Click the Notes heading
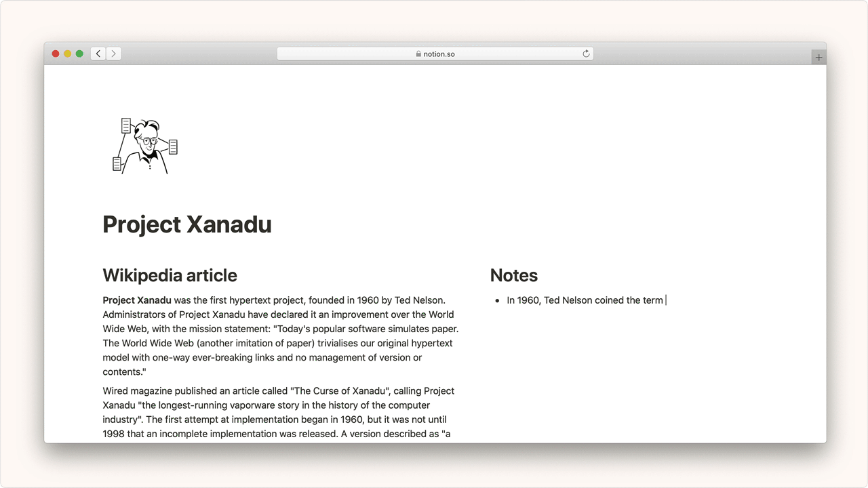The width and height of the screenshot is (868, 488). 514,275
